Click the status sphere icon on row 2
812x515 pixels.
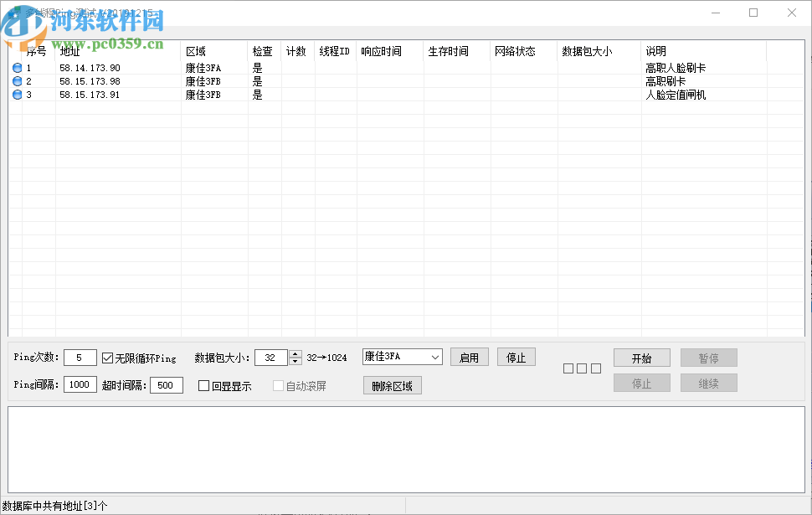17,80
